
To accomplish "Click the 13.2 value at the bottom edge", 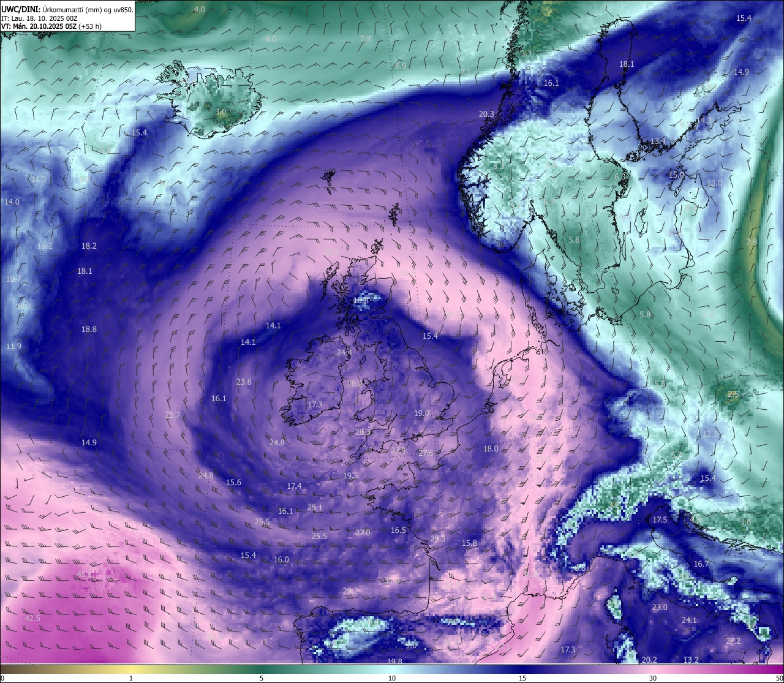I will pos(691,660).
